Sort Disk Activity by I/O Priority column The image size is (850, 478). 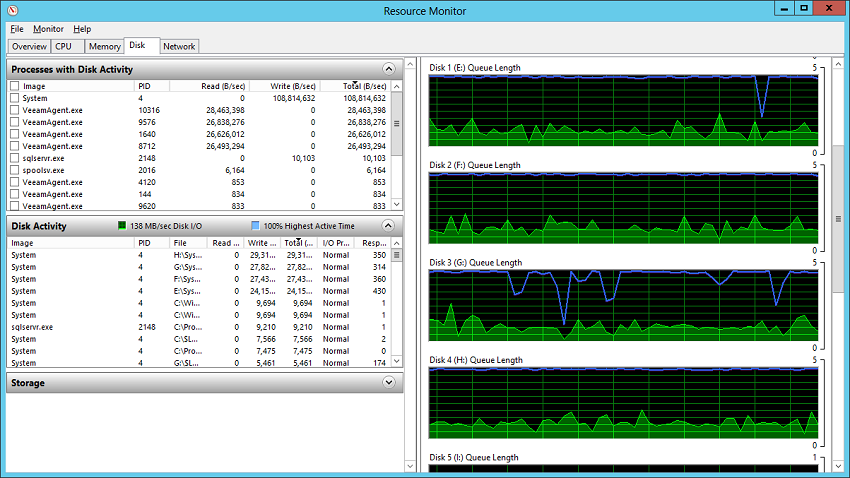tap(337, 243)
